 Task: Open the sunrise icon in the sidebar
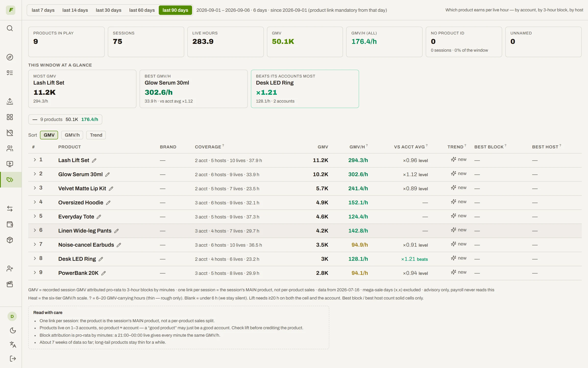[x=10, y=101]
